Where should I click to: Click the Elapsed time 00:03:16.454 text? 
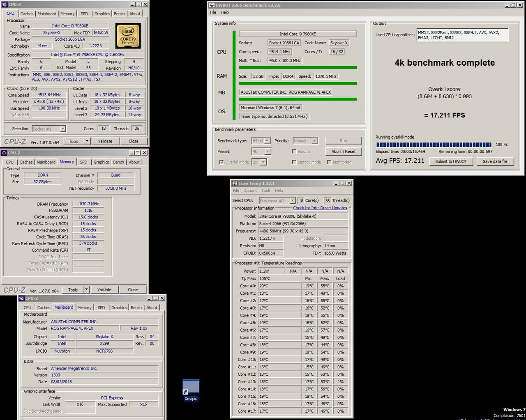click(x=400, y=151)
